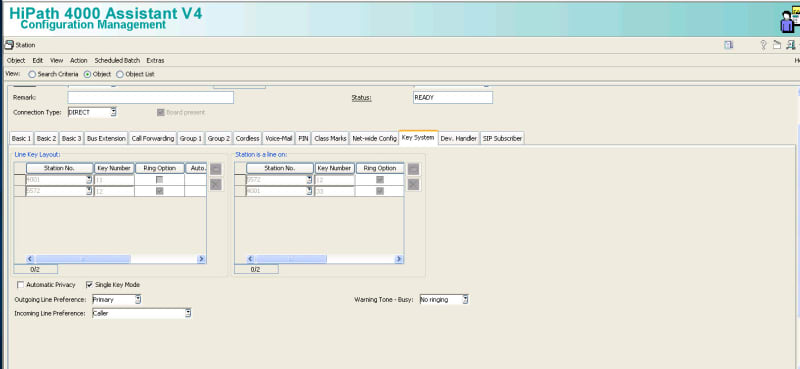Image resolution: width=800 pixels, height=369 pixels.
Task: Open Station No. dropdown for key 12 in 'Station is a line on'
Action: pyautogui.click(x=309, y=180)
